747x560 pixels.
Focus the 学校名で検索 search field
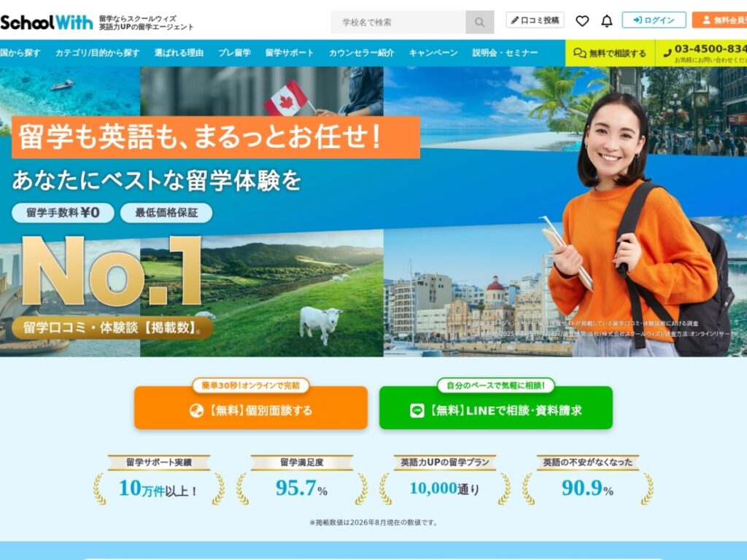point(398,22)
